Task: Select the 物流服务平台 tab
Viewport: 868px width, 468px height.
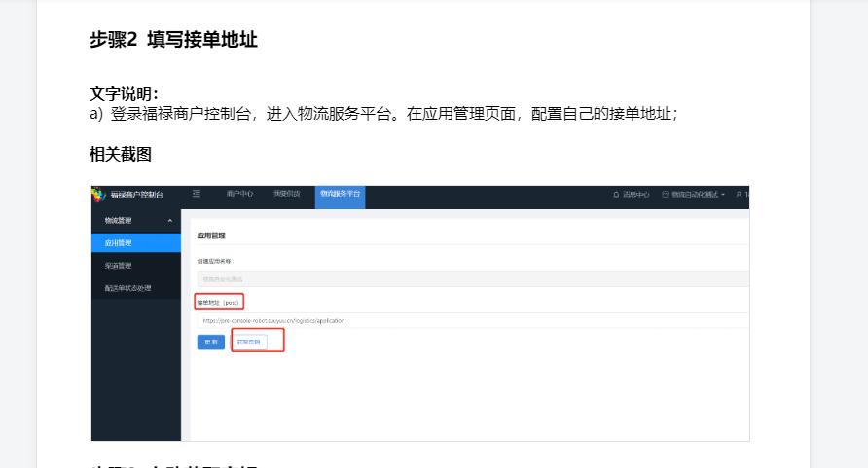Action: tap(340, 197)
